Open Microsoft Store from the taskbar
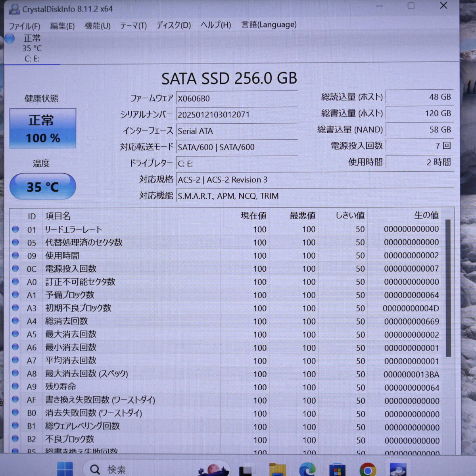The width and height of the screenshot is (476, 476). pos(337,470)
